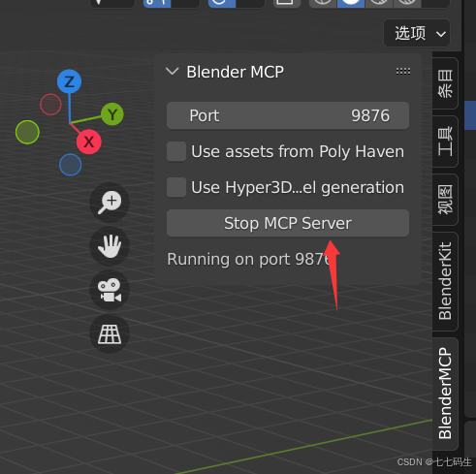Screen dimensions: 476x474
Task: Switch perspective/orthographic with grid icon
Action: tap(110, 333)
